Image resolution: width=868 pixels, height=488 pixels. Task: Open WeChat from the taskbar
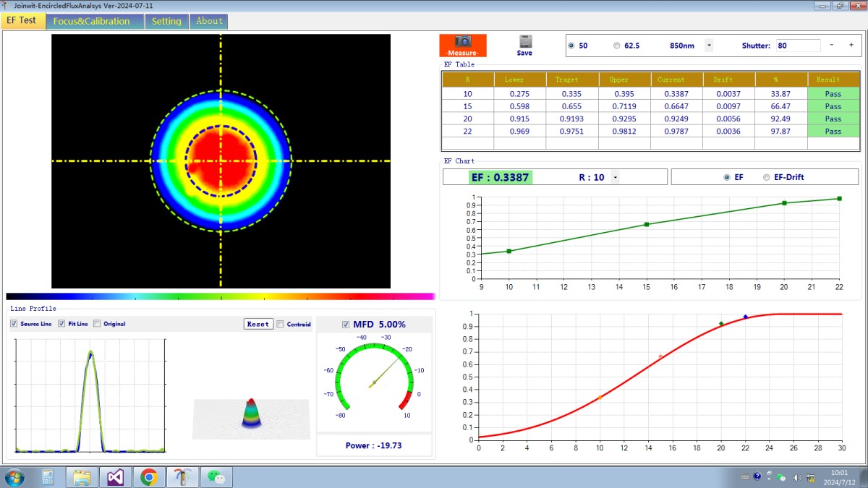216,476
